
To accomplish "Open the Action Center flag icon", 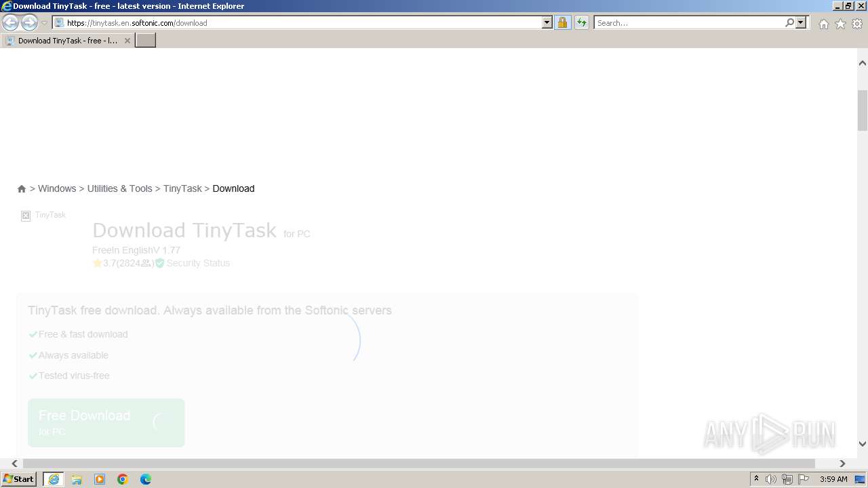I will pos(804,479).
